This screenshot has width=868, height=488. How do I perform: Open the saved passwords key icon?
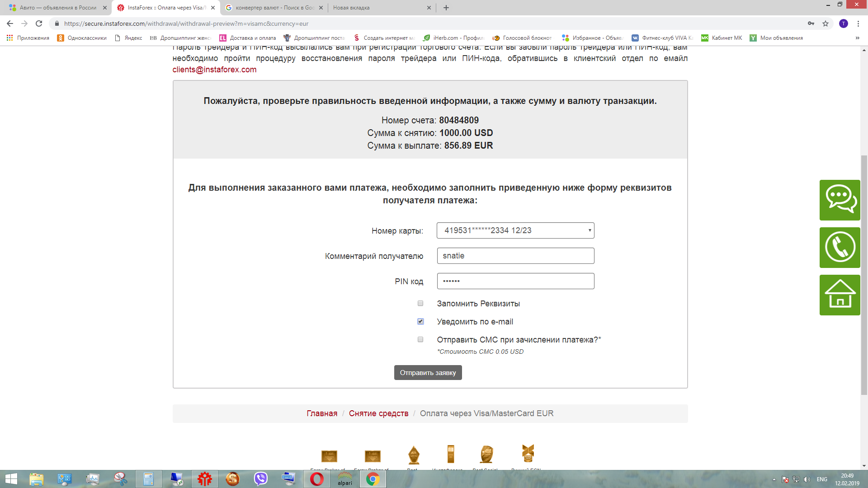point(811,23)
